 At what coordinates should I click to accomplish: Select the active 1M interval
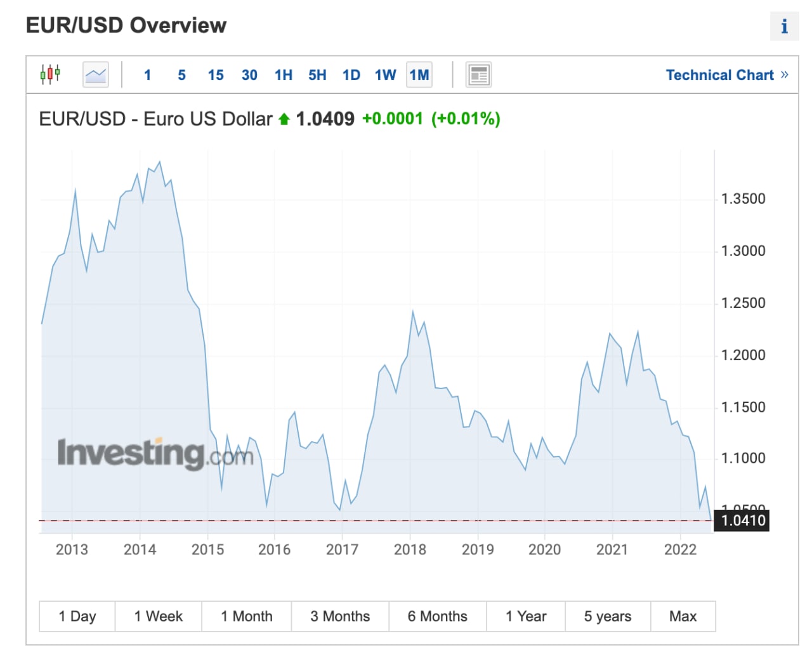click(x=419, y=75)
